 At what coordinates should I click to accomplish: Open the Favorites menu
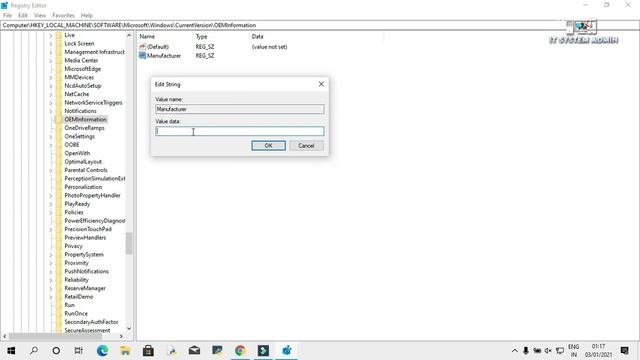coord(63,16)
